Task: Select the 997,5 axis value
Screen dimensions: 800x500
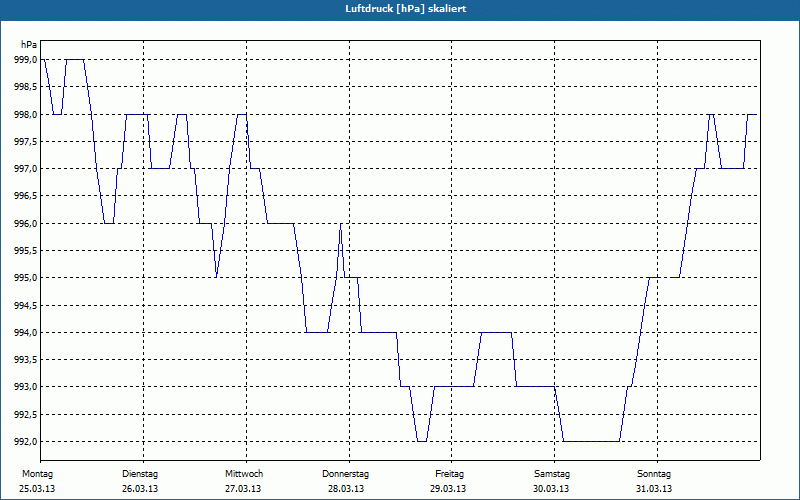Action: coord(26,141)
